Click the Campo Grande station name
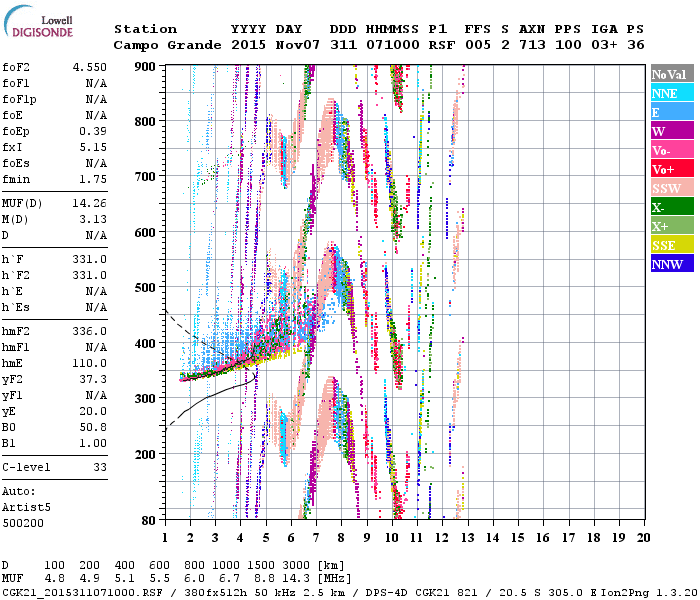The width and height of the screenshot is (700, 600). click(x=167, y=45)
